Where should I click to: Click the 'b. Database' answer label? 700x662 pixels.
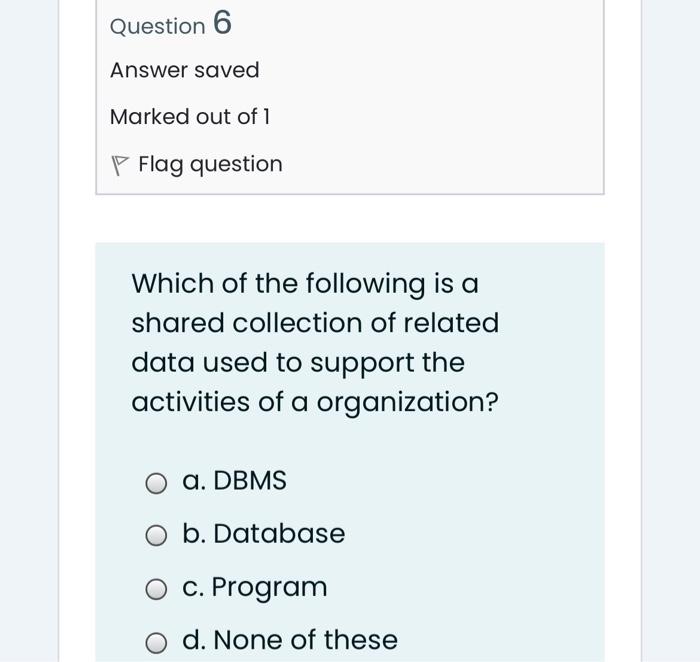coord(263,534)
